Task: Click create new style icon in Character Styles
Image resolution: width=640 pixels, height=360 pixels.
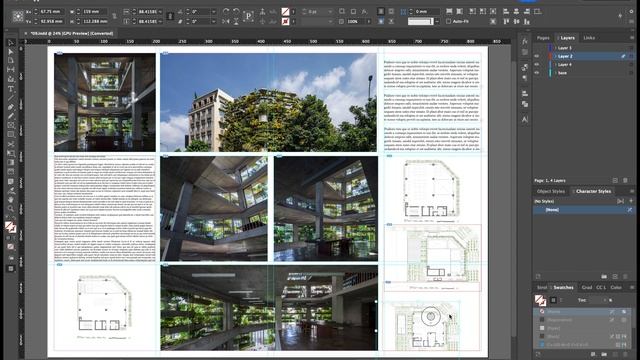Action: pyautogui.click(x=615, y=276)
